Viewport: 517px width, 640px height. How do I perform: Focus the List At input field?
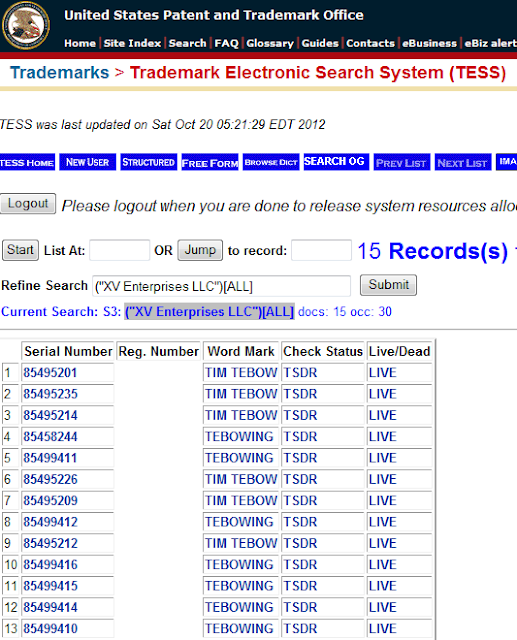120,250
